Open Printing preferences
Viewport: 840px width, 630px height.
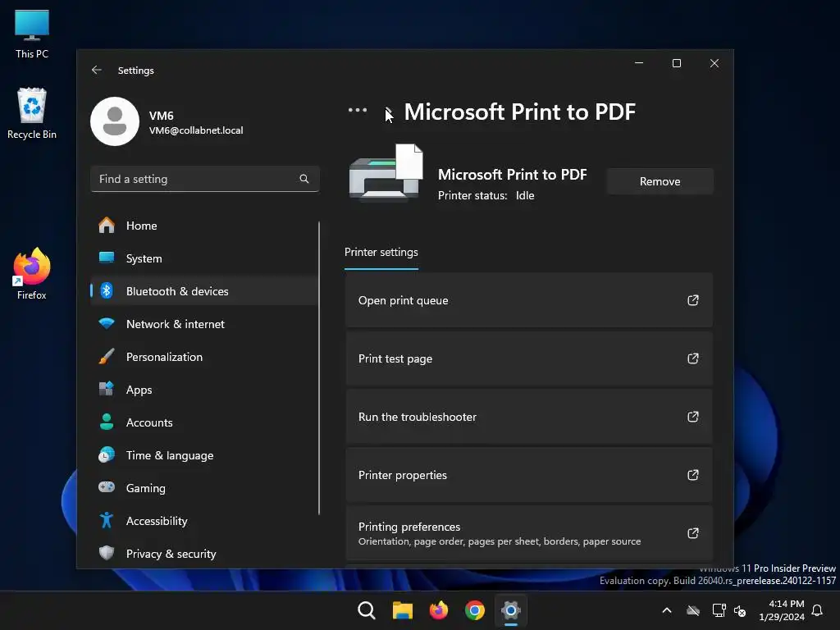529,533
